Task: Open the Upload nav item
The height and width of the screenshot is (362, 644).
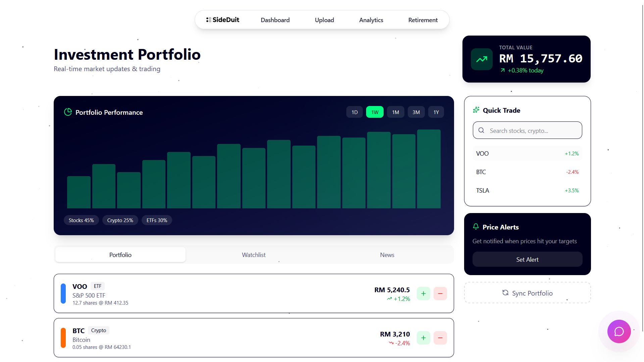Action: (325, 20)
